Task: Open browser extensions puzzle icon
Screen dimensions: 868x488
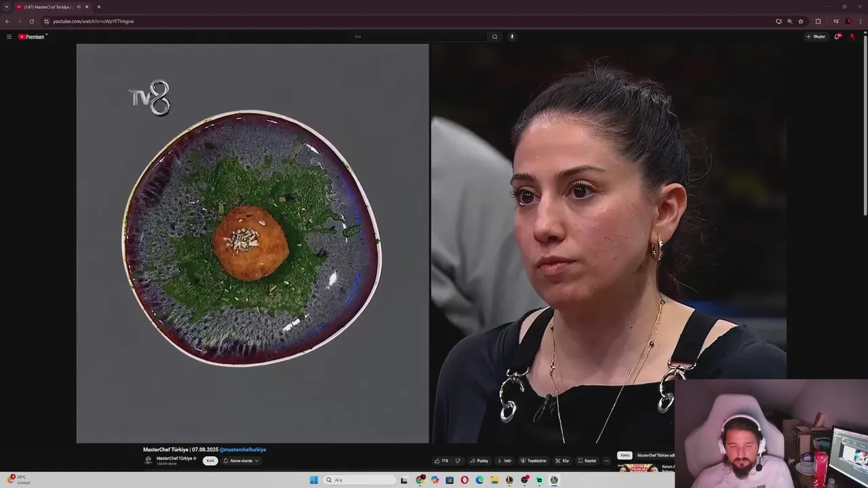Action: pos(818,21)
